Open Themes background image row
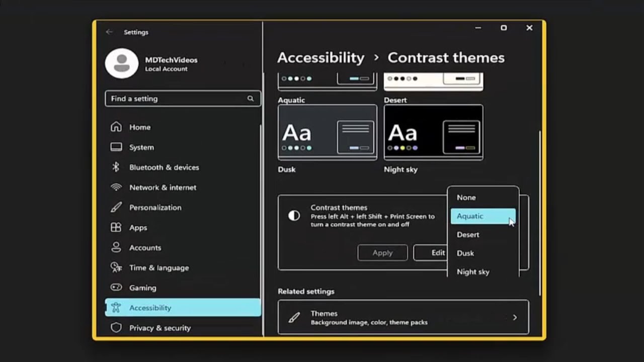Screen dimensions: 644x362 (403, 317)
